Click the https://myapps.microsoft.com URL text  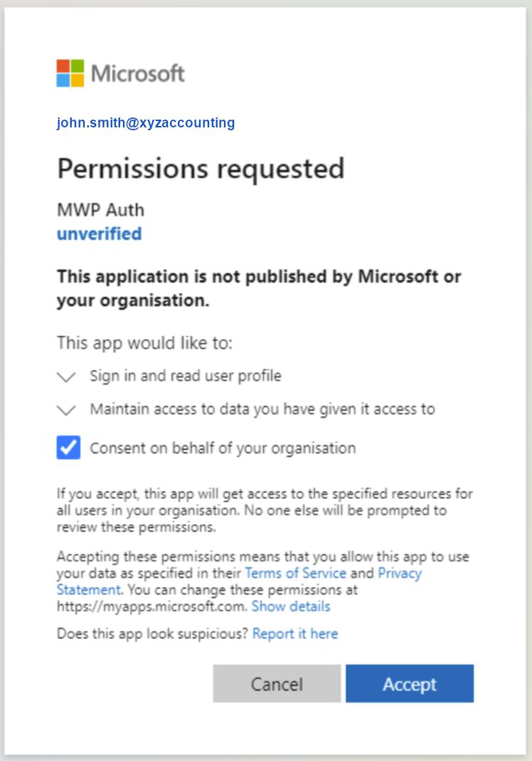(x=152, y=607)
